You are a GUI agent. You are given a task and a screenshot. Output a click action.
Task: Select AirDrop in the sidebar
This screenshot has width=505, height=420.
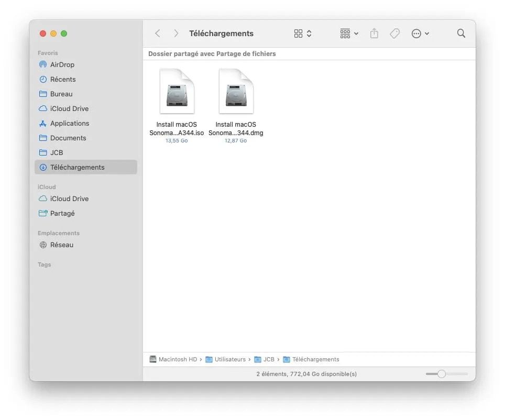(x=86, y=64)
